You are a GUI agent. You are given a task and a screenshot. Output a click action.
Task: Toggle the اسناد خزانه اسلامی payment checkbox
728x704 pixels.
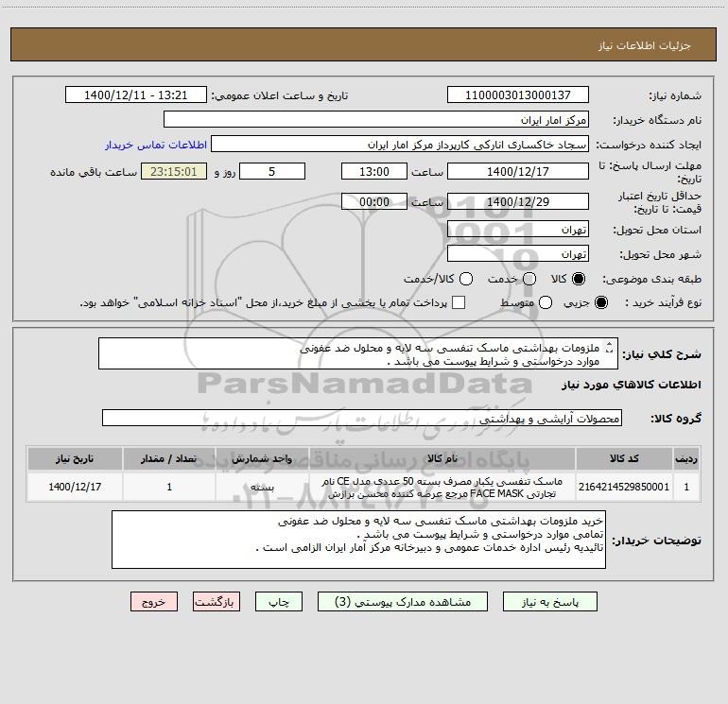(459, 302)
